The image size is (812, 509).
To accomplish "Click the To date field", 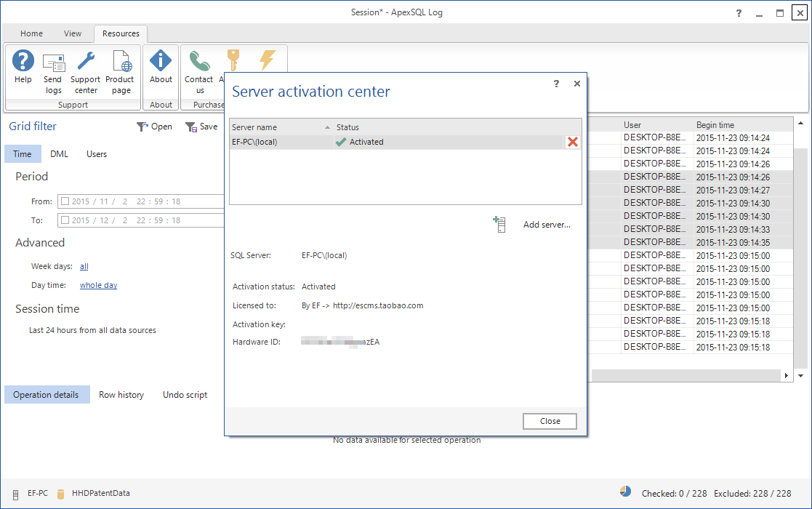I will pyautogui.click(x=142, y=220).
